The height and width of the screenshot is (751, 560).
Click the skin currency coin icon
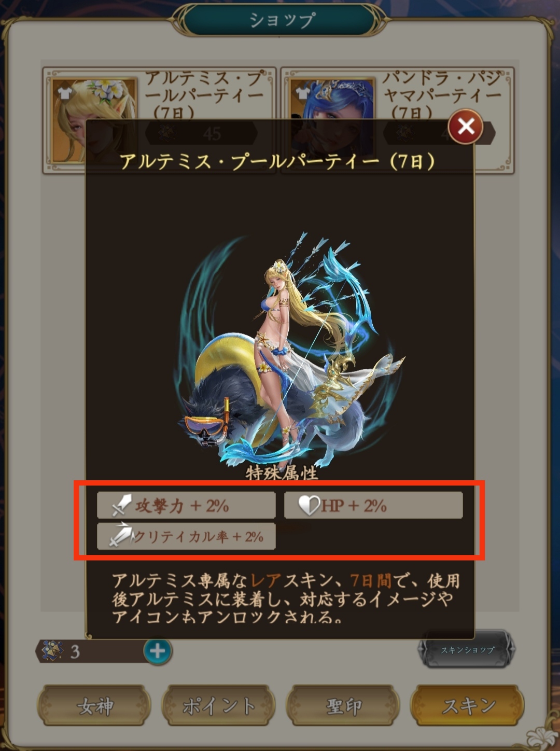(52, 650)
